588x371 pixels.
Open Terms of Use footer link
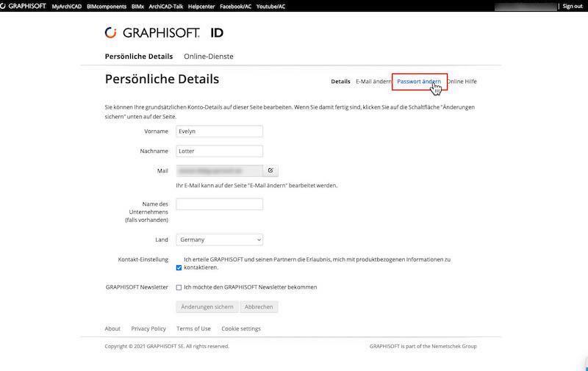click(193, 328)
